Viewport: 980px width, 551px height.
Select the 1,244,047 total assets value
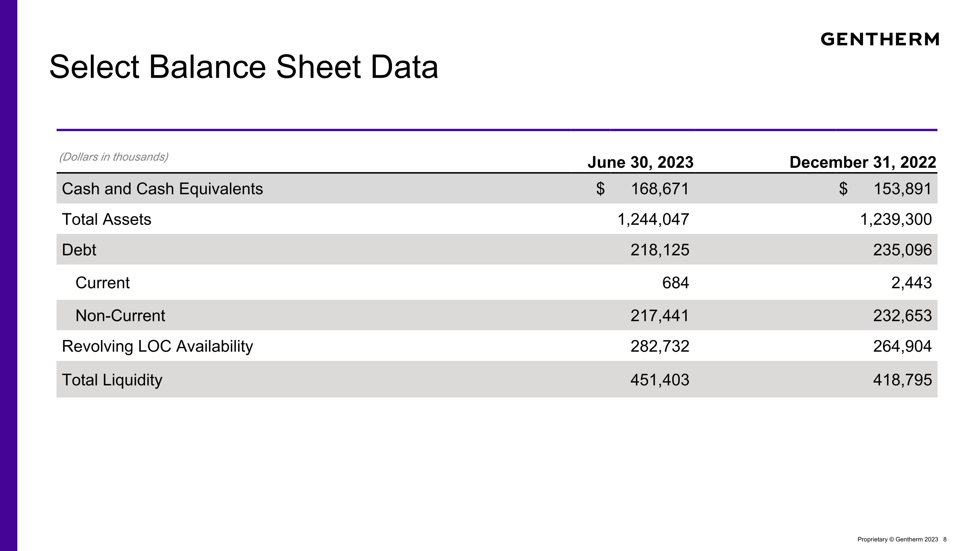click(x=653, y=219)
